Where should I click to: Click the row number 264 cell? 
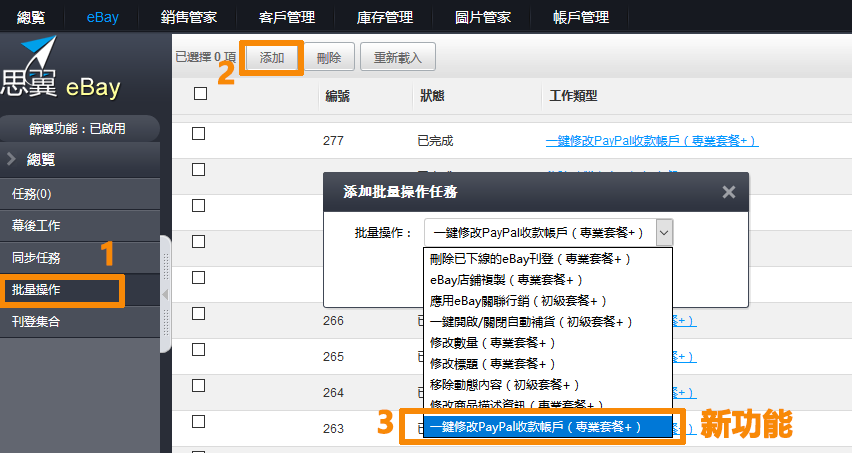[x=333, y=392]
